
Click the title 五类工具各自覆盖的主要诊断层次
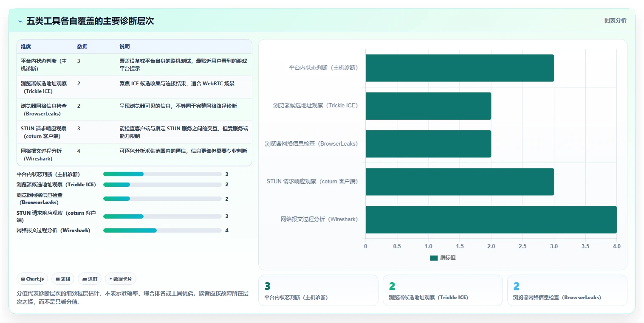click(90, 21)
